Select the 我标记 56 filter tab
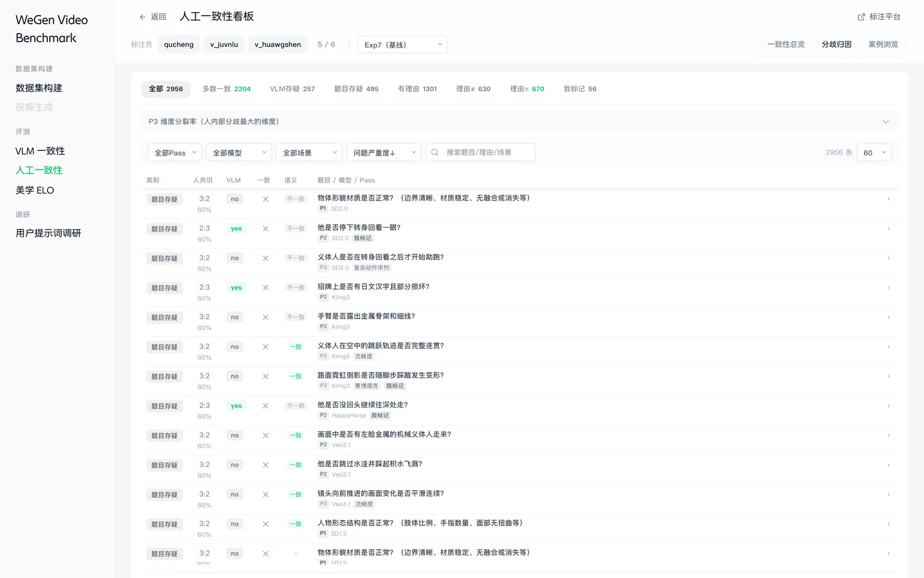 (580, 89)
